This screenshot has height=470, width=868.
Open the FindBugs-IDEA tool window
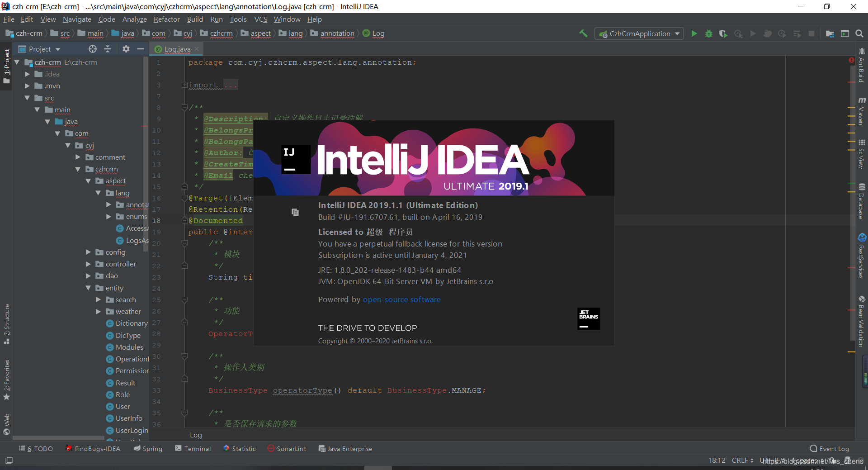(x=93, y=449)
